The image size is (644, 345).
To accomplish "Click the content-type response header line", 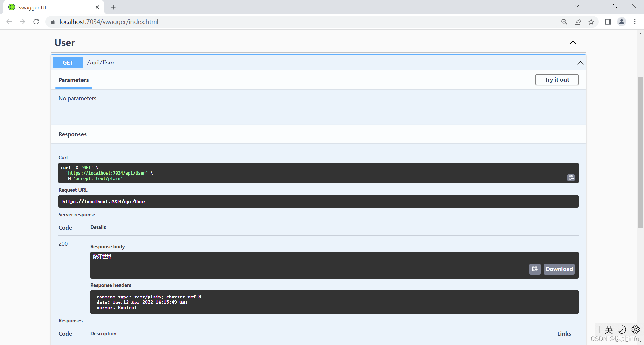I will (x=149, y=297).
